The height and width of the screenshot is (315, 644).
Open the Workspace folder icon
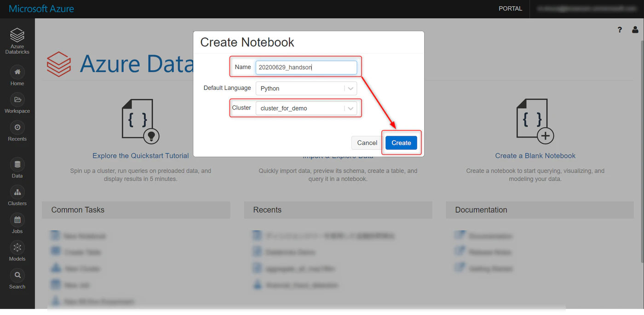[17, 99]
